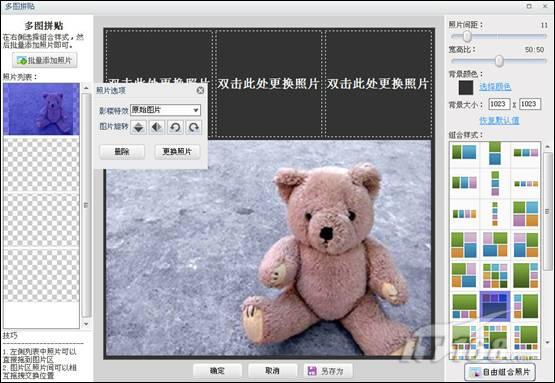The height and width of the screenshot is (383, 555).
Task: Select the two-column layout style icon
Action: pos(464,152)
